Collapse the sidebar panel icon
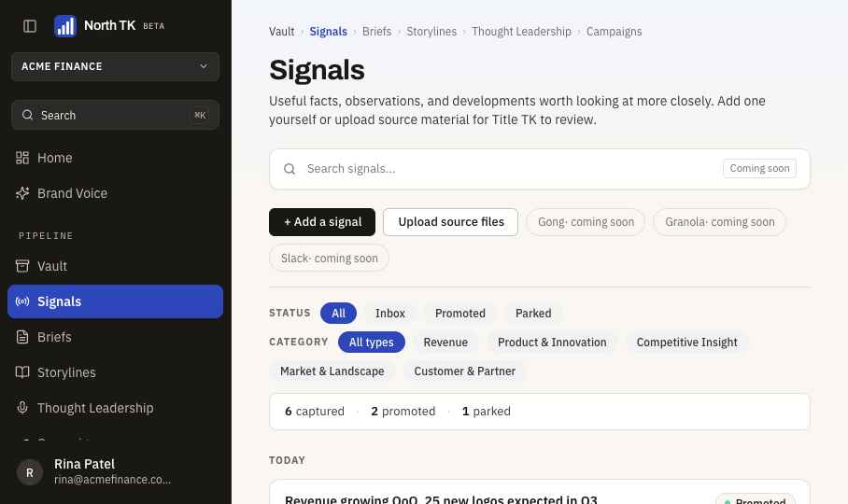This screenshot has height=504, width=848. tap(30, 26)
